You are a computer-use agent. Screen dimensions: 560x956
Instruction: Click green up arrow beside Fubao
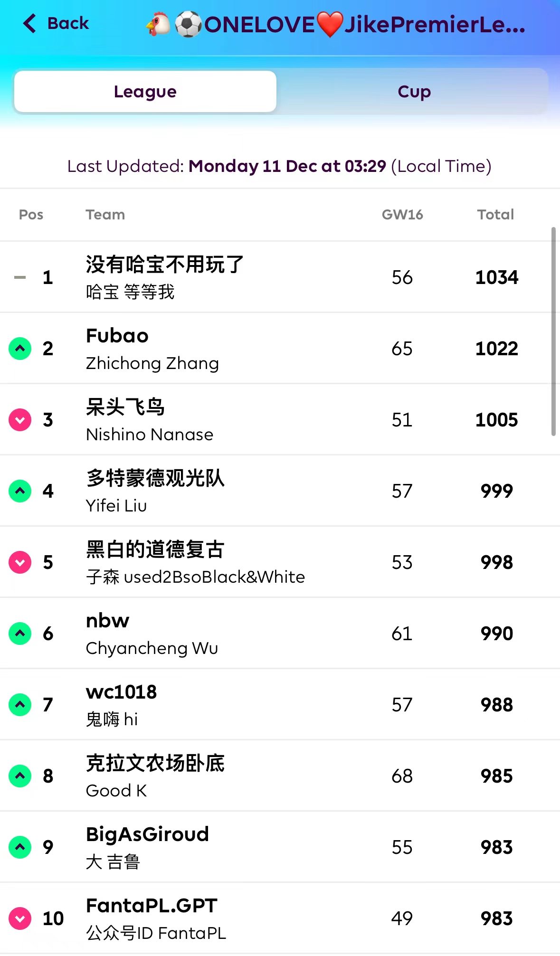20,349
